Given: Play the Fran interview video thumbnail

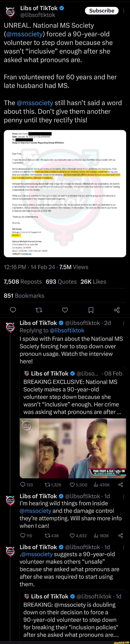Looking at the screenshot, I should click(73, 448).
